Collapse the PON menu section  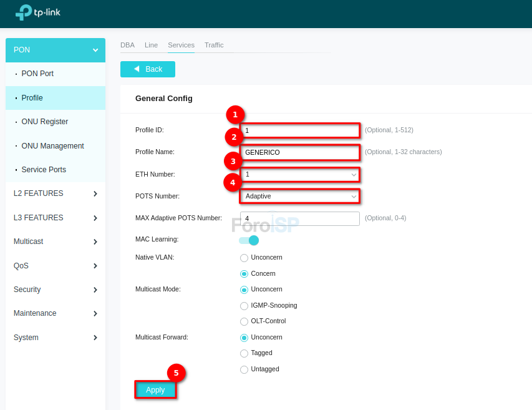(x=95, y=50)
